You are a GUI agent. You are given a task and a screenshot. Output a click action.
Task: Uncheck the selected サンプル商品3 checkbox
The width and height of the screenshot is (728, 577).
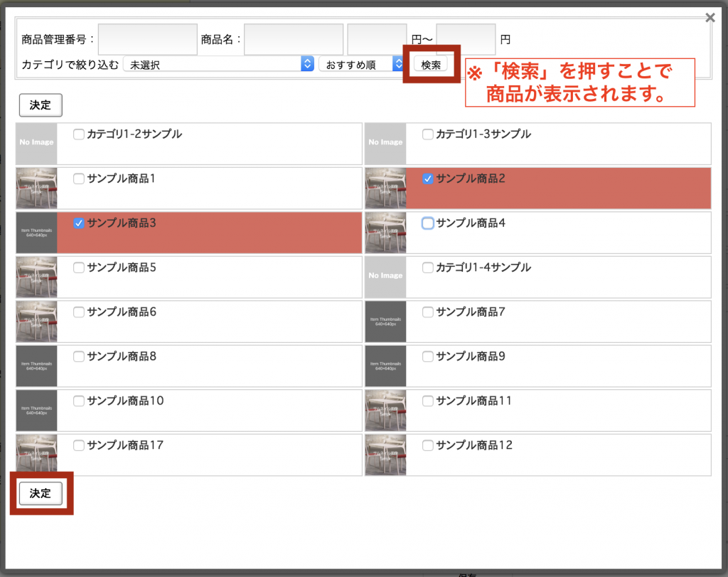78,223
